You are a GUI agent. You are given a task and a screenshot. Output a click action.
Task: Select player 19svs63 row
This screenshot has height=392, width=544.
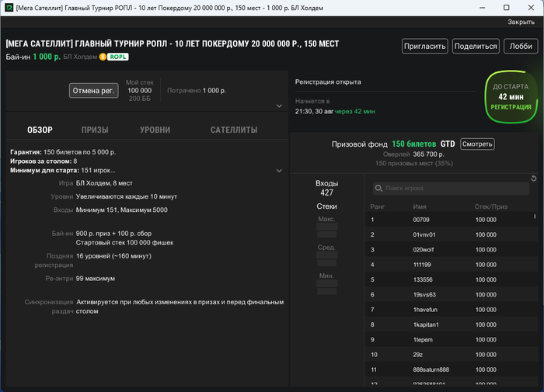451,295
